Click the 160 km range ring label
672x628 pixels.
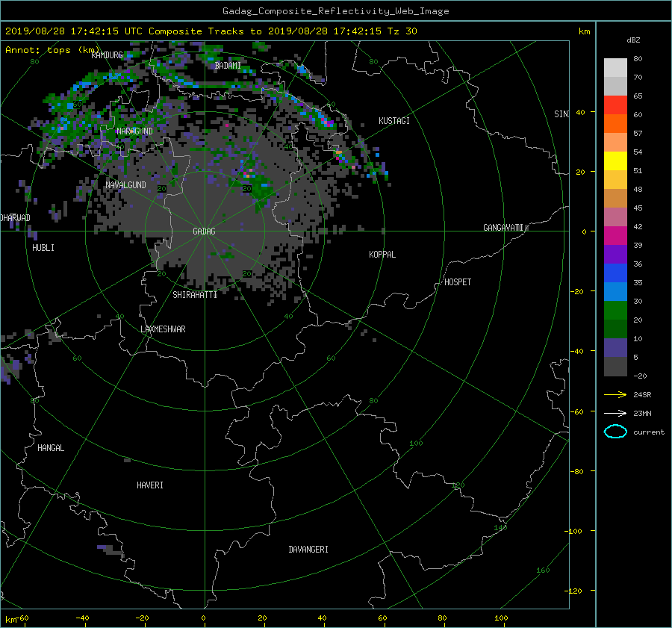(543, 571)
